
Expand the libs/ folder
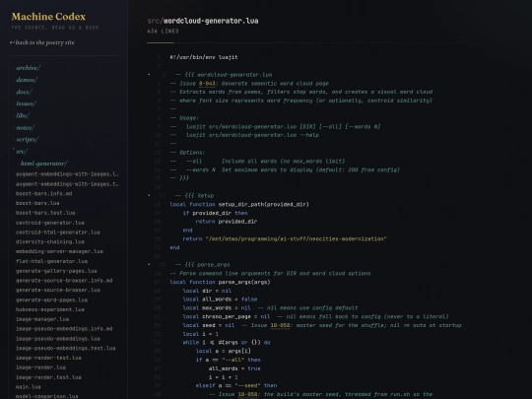click(23, 115)
